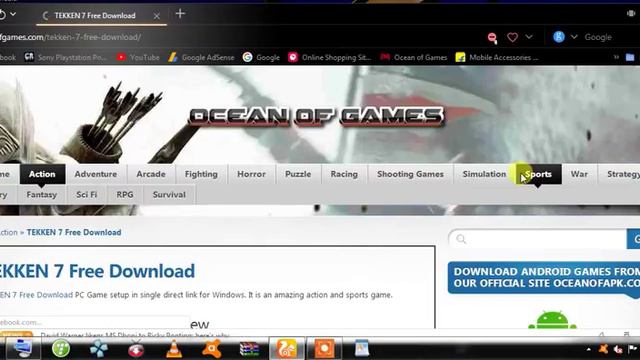Select the Sports category
Image resolution: width=640 pixels, height=360 pixels.
pos(538,174)
